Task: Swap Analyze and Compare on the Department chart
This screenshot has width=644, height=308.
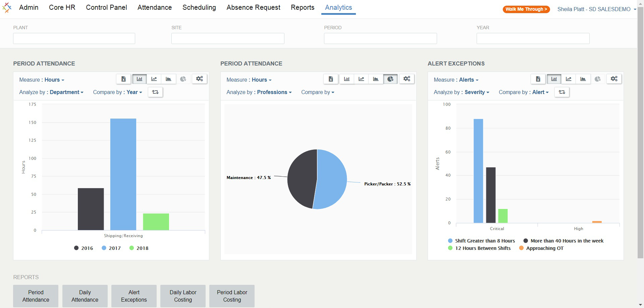Action: 155,92
